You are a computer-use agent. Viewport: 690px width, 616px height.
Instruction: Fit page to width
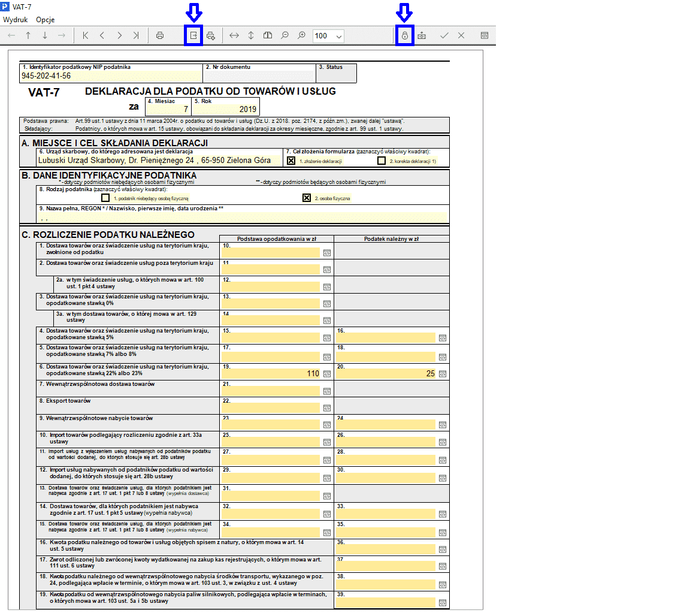(234, 35)
